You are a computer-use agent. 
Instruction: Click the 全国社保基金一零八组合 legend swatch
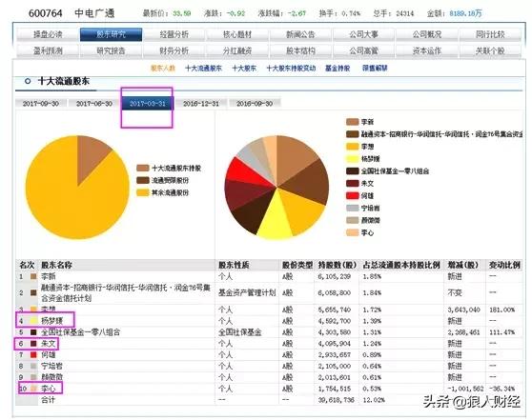[353, 170]
